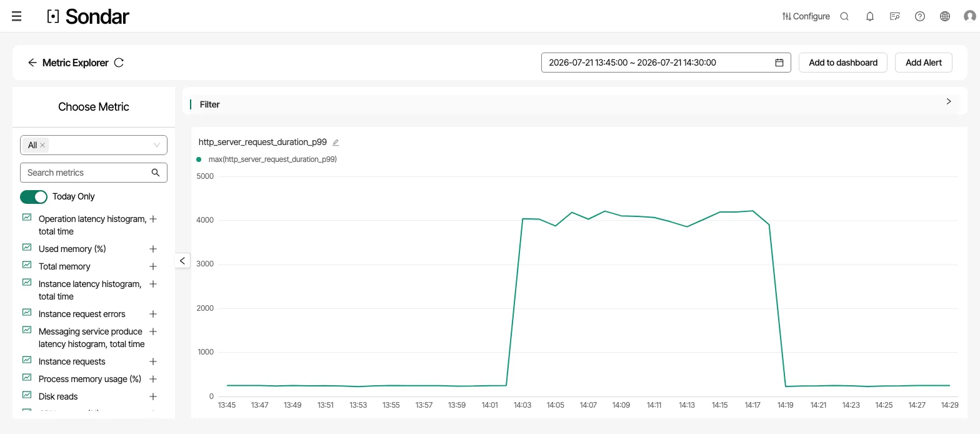Edit the time range field
Screen dimensions: 980x434
pos(666,63)
